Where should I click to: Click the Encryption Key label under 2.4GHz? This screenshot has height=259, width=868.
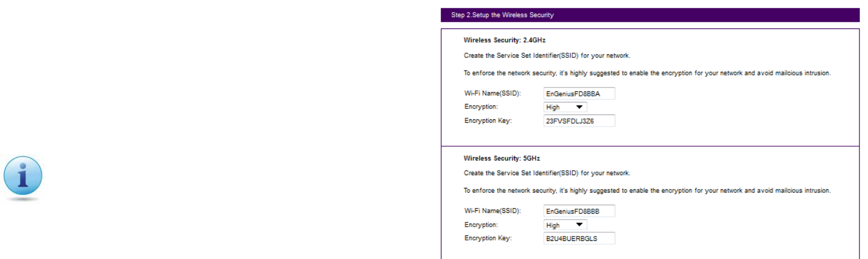point(487,120)
